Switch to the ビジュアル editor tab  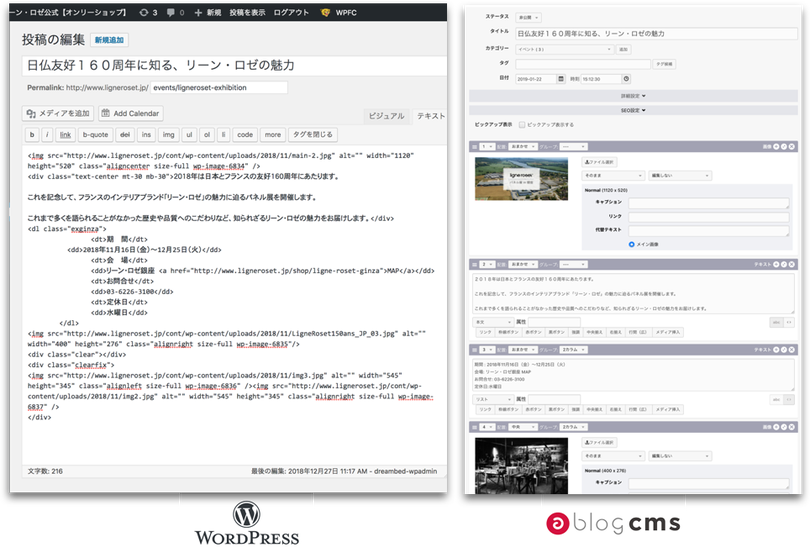[x=386, y=116]
